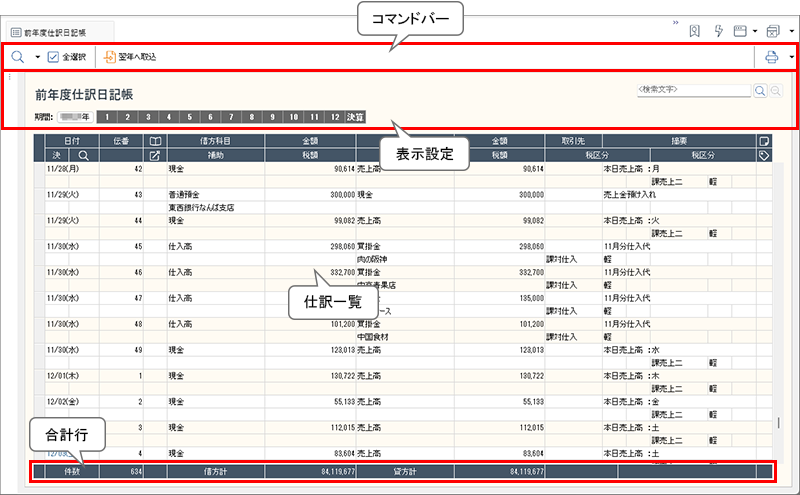Image resolution: width=800 pixels, height=495 pixels.
Task: Click the 借方科目 column header
Action: click(x=215, y=141)
